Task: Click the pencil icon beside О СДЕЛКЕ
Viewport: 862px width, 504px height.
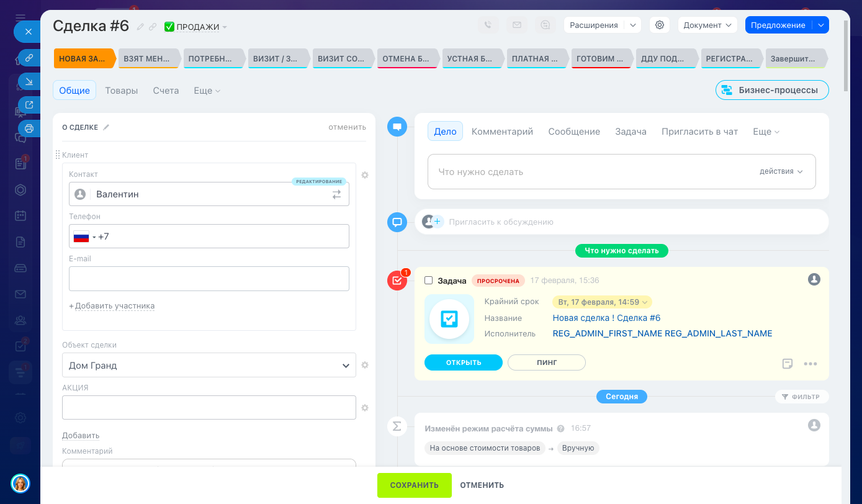Action: click(106, 127)
